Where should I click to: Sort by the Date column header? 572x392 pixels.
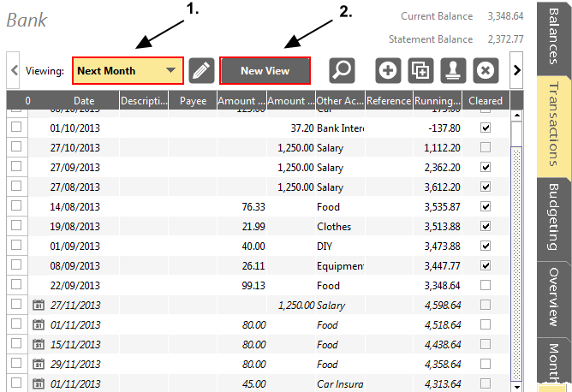click(84, 101)
